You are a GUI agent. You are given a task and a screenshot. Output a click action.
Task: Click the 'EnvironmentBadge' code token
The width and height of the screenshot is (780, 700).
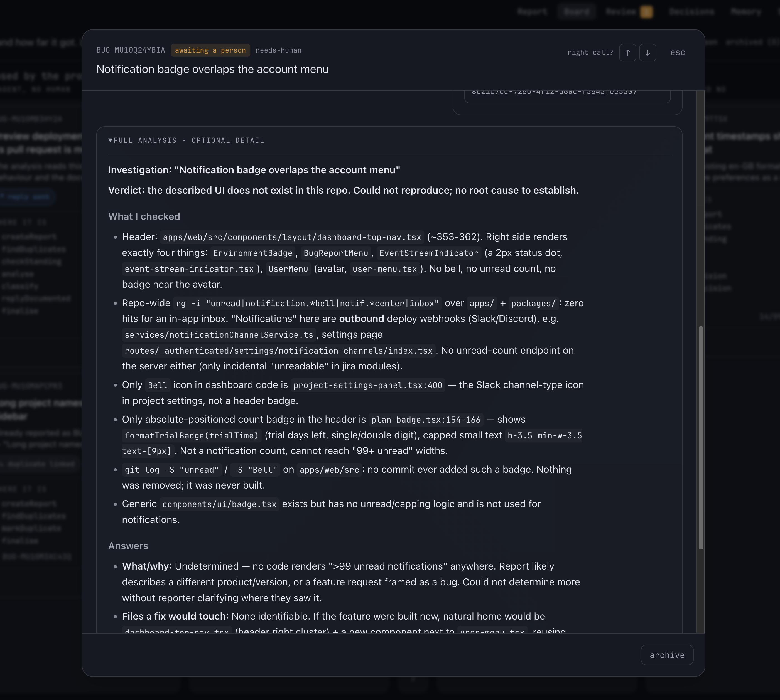(x=253, y=253)
